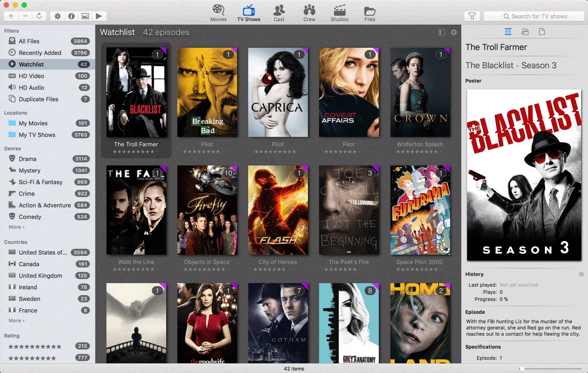Click the filter funnel button
Viewport: 588px width, 373px height.
[x=472, y=16]
